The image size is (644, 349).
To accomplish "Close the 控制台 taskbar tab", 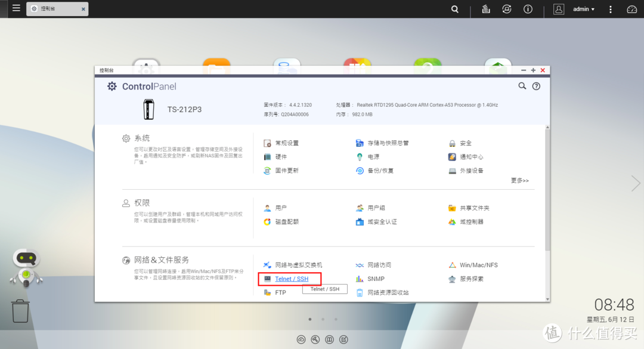I will 83,9.
